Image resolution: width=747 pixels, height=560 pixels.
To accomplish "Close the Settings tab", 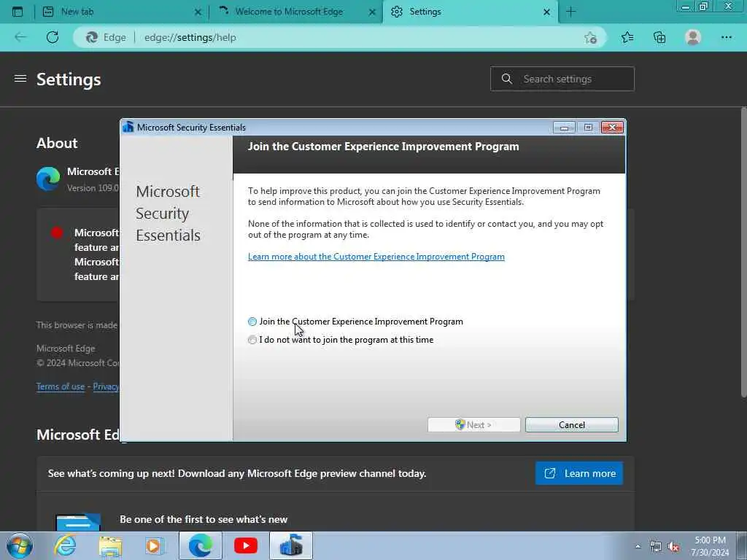I will pyautogui.click(x=547, y=12).
